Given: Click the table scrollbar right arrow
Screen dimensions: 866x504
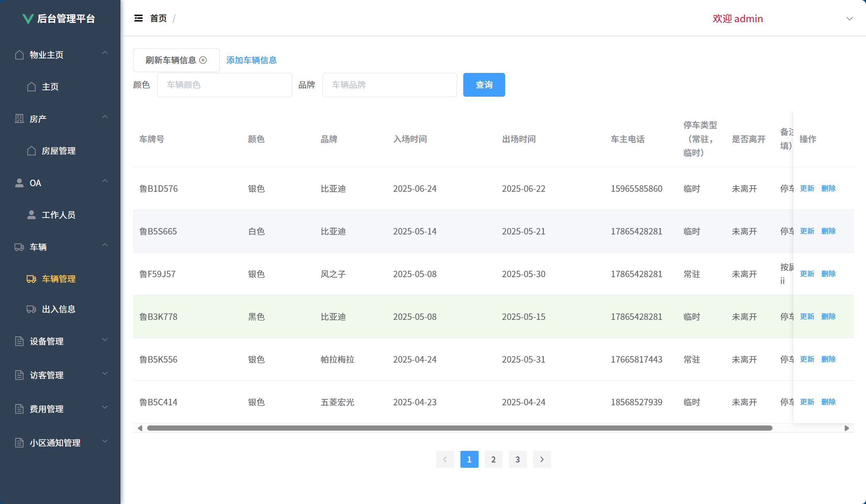Looking at the screenshot, I should (x=847, y=428).
